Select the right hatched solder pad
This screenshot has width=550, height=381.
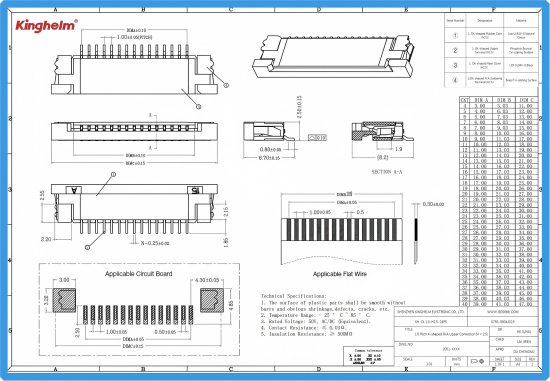(212, 300)
